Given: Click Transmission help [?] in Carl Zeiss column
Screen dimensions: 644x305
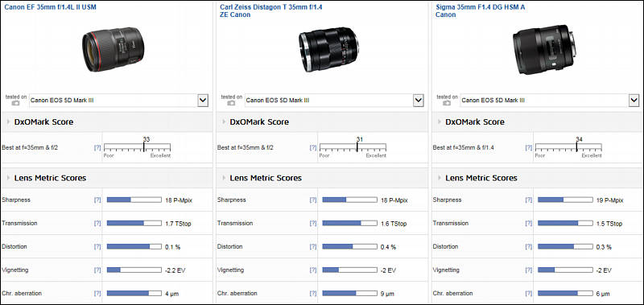Looking at the screenshot, I should [313, 223].
